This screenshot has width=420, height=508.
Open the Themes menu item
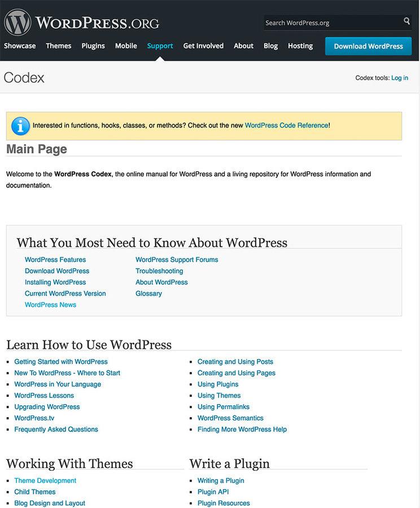58,46
